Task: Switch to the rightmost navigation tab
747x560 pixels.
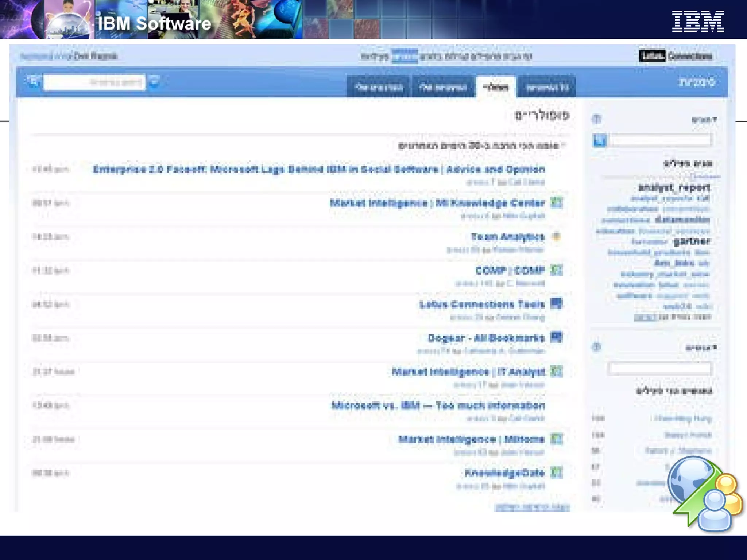Action: [546, 87]
